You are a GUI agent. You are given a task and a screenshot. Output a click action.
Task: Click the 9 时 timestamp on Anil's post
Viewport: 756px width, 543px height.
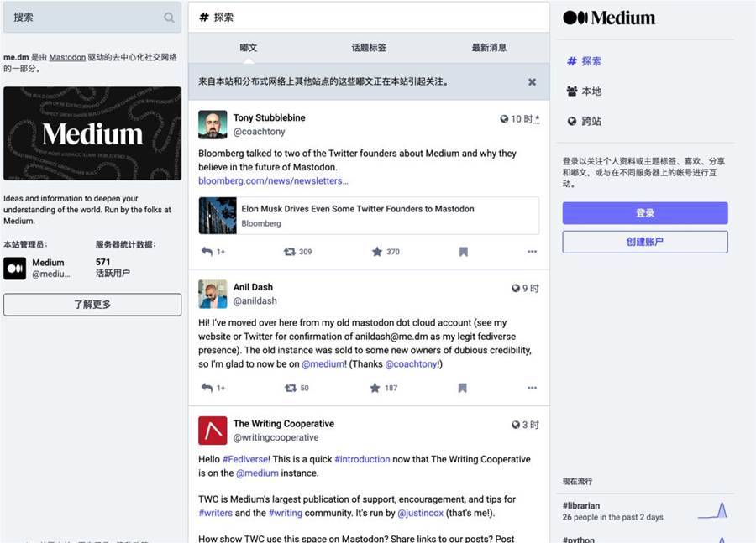click(x=530, y=288)
